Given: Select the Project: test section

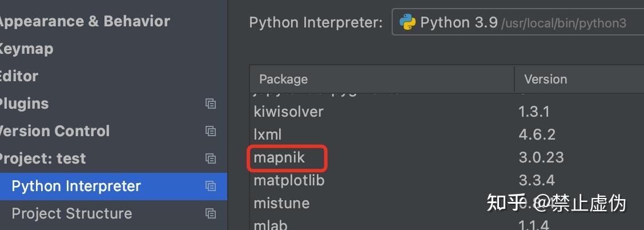Looking at the screenshot, I should coord(42,158).
